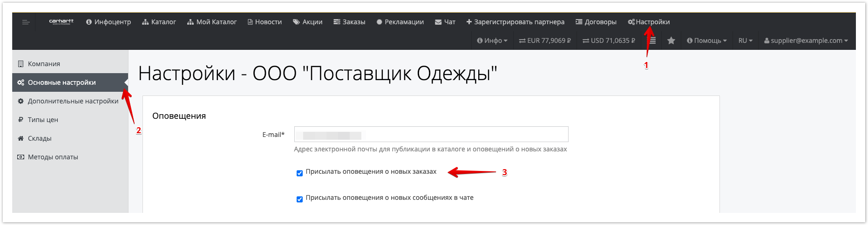This screenshot has height=225, width=868.
Task: Toggle notifications about new chat messages
Action: click(x=299, y=199)
